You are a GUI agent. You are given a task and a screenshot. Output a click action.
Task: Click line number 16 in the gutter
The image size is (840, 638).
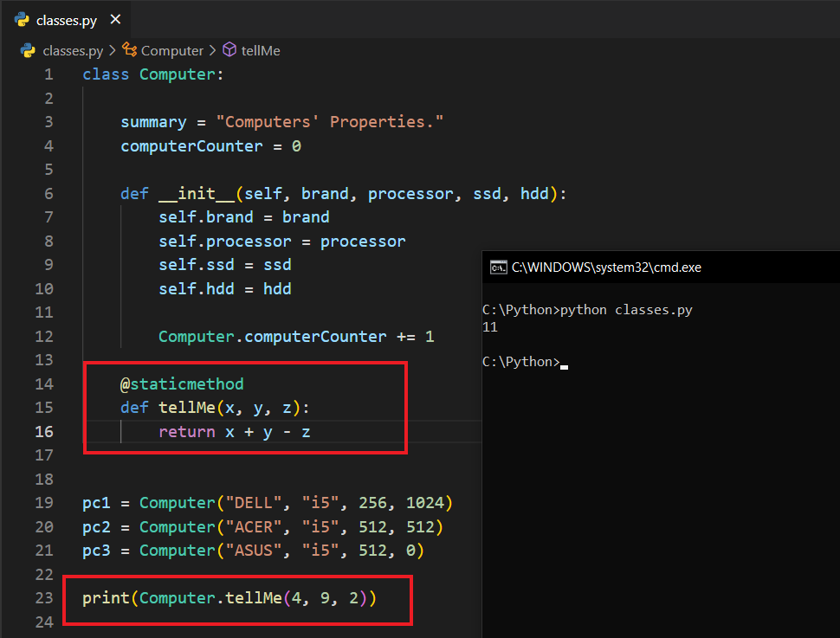click(43, 431)
